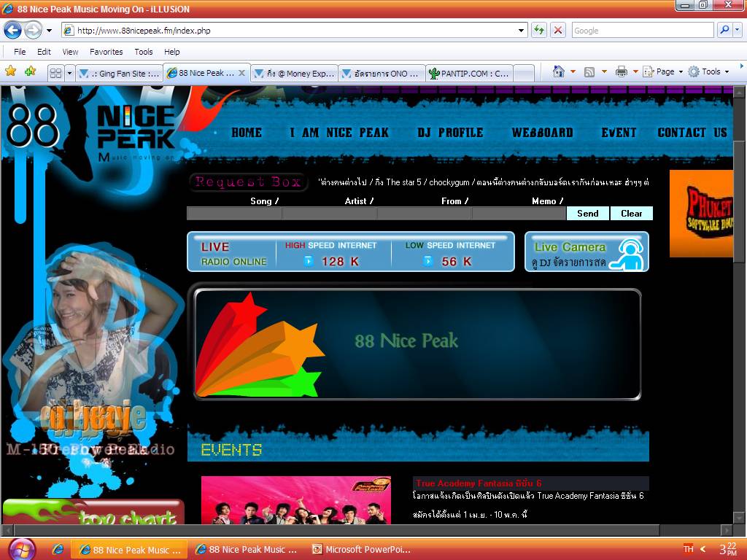Click the RSS feeds icon
The height and width of the screenshot is (560, 747).
[x=589, y=71]
